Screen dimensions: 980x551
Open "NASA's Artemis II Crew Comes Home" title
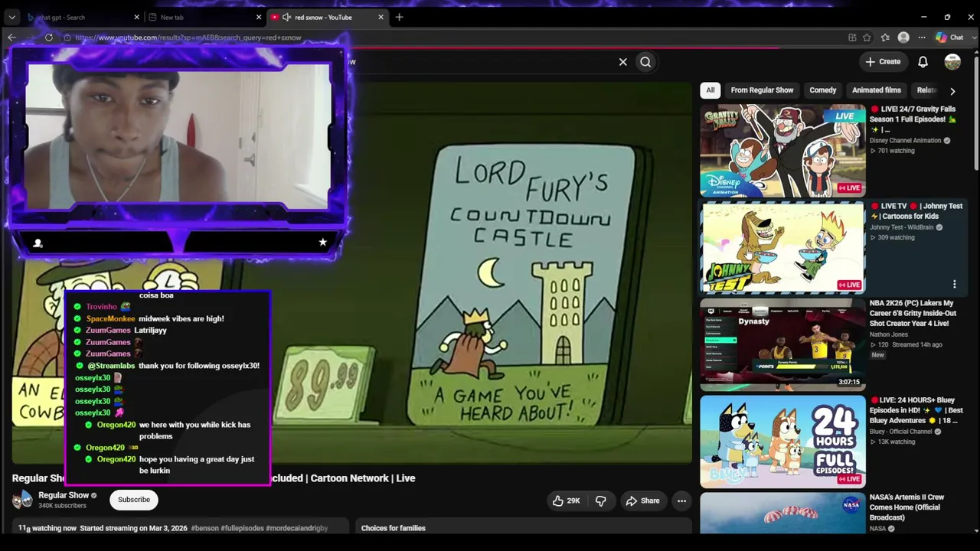click(x=906, y=507)
